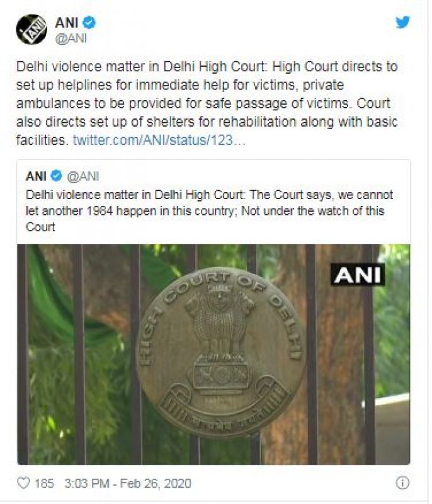Open the @ANI handle in header

point(71,38)
